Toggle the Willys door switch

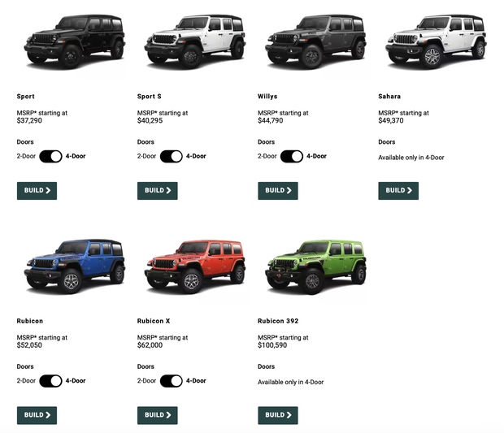(x=292, y=157)
